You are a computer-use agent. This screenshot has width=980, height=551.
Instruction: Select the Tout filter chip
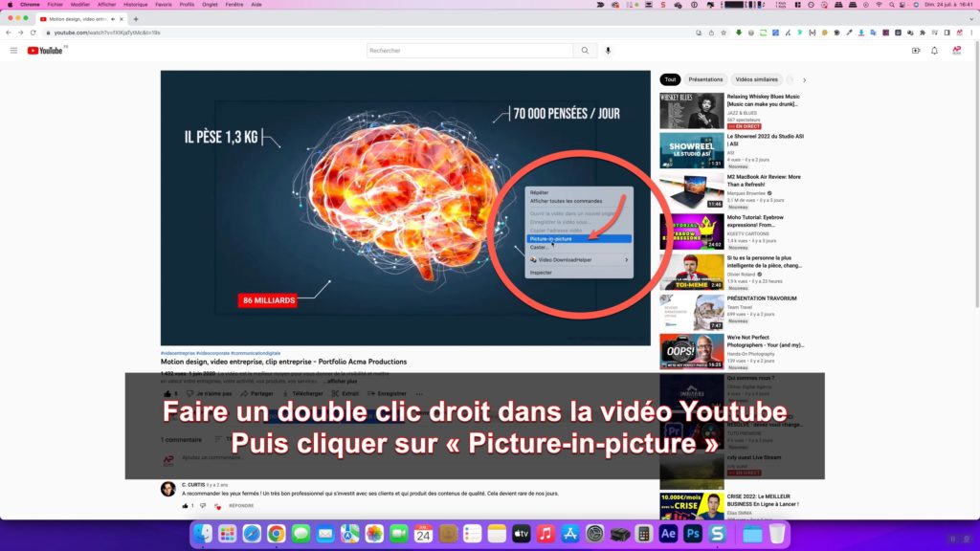point(670,79)
